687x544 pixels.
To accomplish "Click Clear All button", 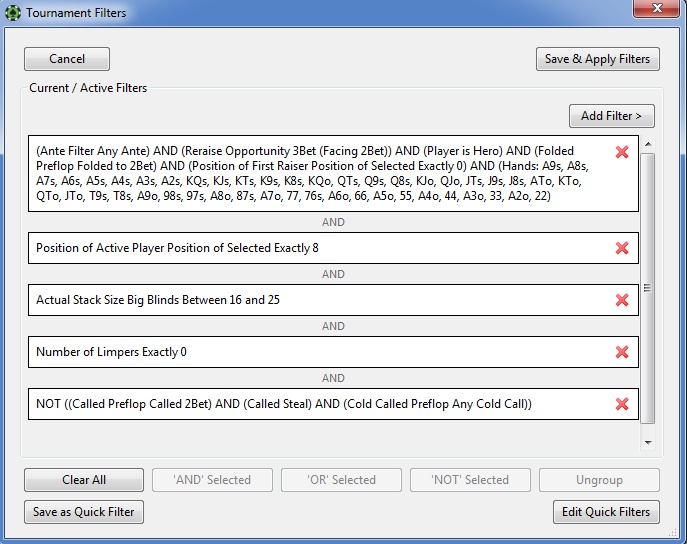I will [84, 480].
